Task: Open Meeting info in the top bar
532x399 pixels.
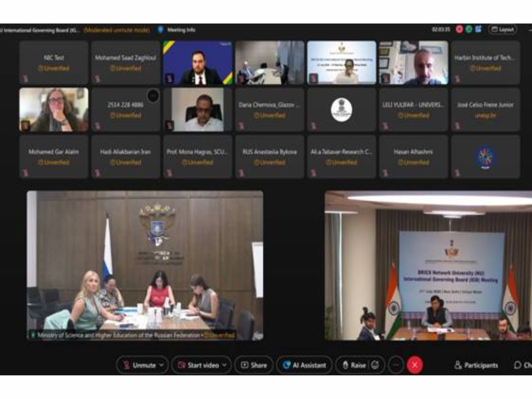Action: click(181, 30)
